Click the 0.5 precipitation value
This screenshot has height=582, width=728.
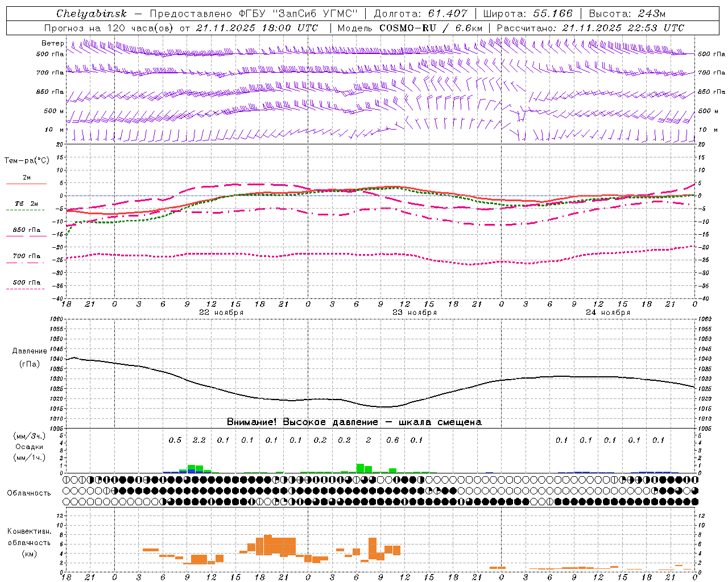175,440
